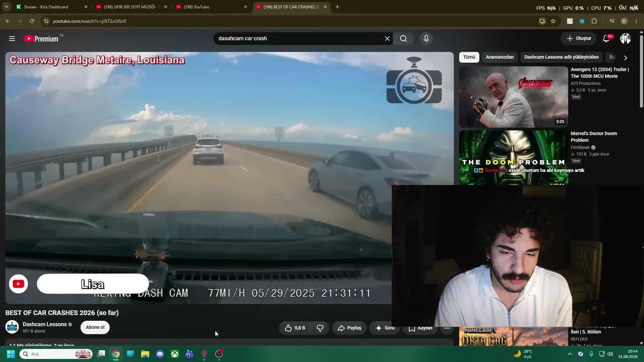Image resolution: width=644 pixels, height=362 pixels.
Task: Start voice search with microphone
Action: coord(426,39)
